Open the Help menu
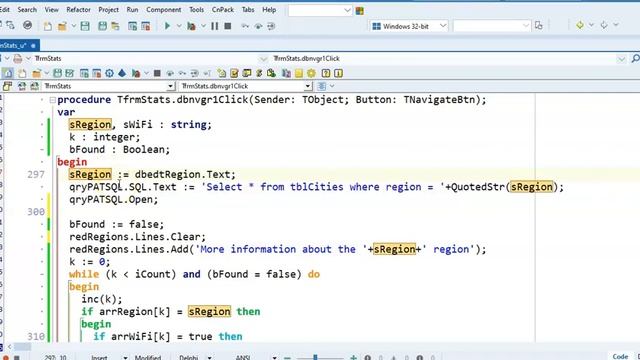Viewport: 640px width, 360px height. point(269,9)
